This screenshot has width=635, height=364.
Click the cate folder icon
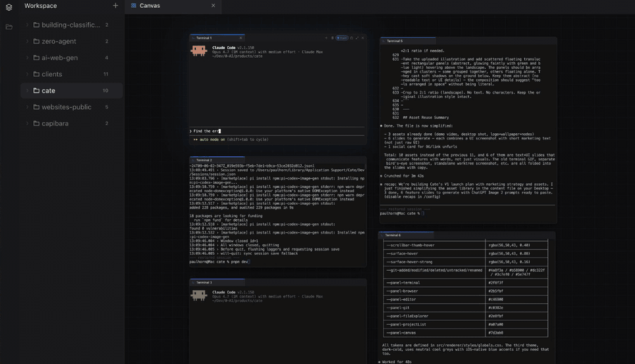(36, 91)
